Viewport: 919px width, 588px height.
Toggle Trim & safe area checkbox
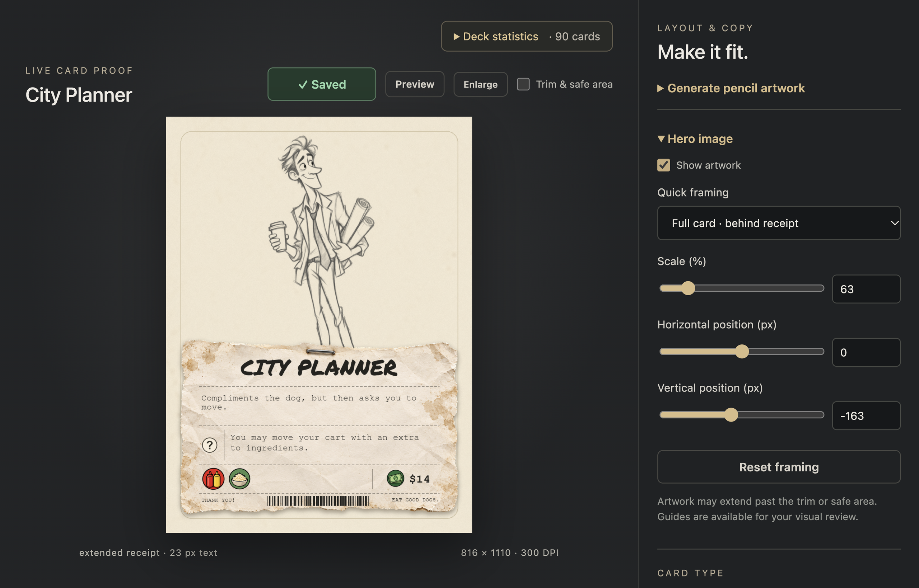[x=523, y=84]
